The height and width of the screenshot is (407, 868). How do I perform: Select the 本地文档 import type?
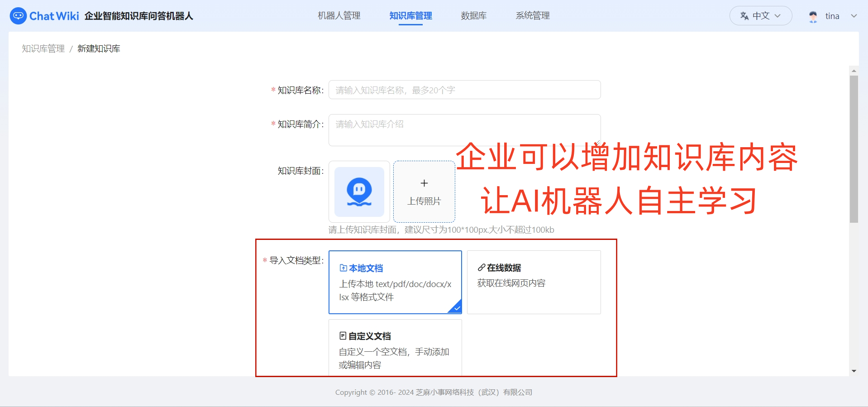pos(395,282)
